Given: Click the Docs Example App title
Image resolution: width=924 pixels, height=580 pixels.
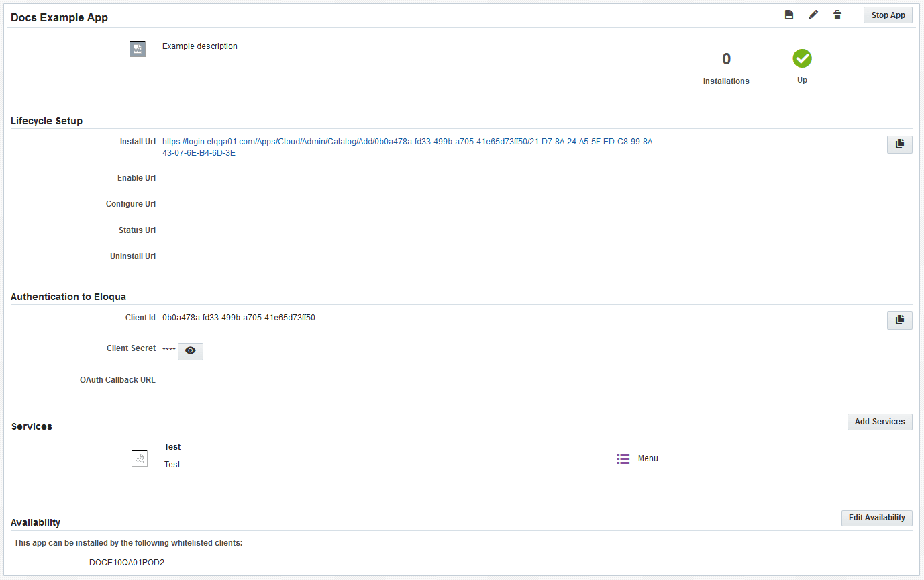Looking at the screenshot, I should click(x=59, y=17).
